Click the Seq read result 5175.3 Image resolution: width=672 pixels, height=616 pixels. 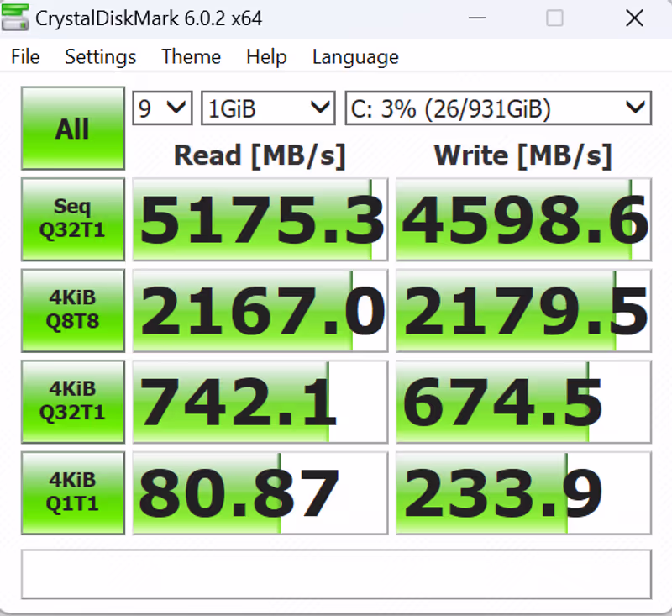pyautogui.click(x=260, y=219)
